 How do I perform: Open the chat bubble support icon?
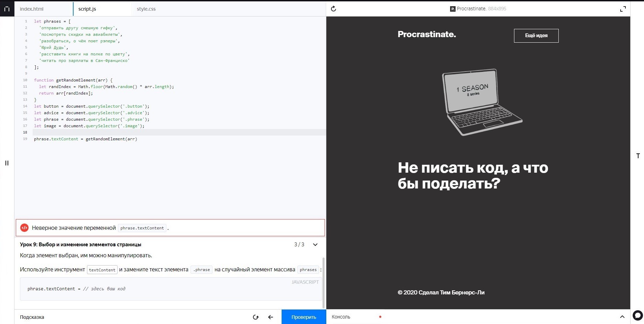tap(637, 315)
